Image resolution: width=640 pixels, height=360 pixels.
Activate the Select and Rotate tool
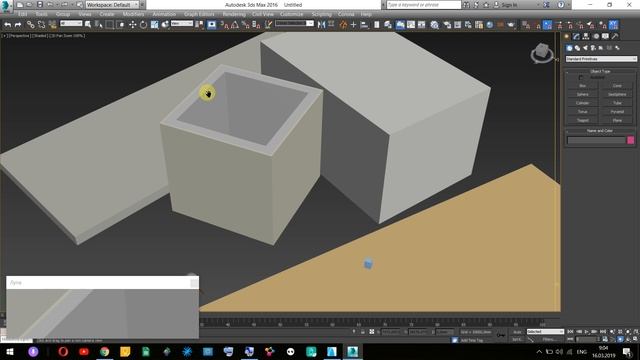point(143,25)
